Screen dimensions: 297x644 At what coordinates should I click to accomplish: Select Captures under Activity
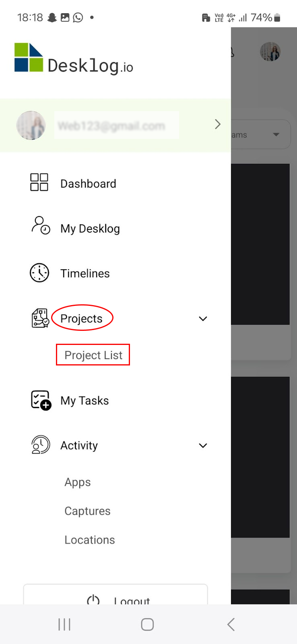[x=87, y=511]
